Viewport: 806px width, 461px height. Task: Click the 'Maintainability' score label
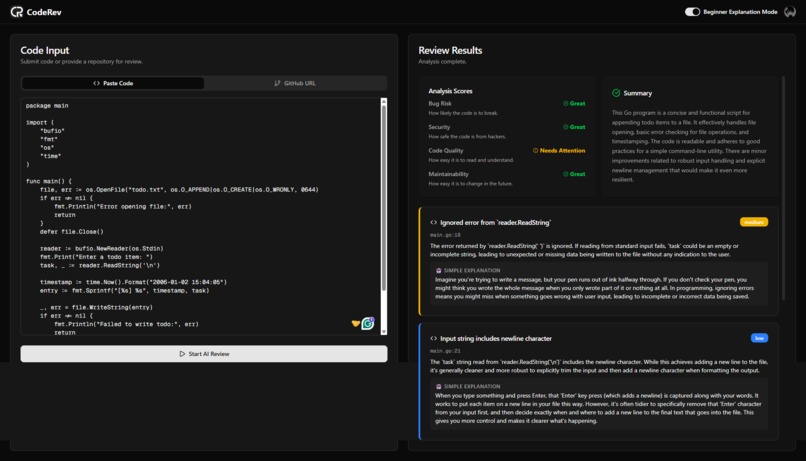point(448,174)
